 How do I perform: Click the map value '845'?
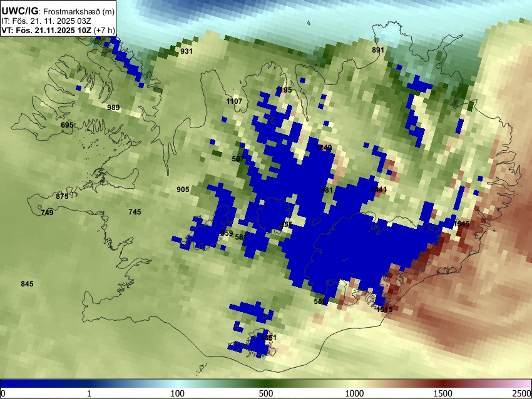[27, 284]
